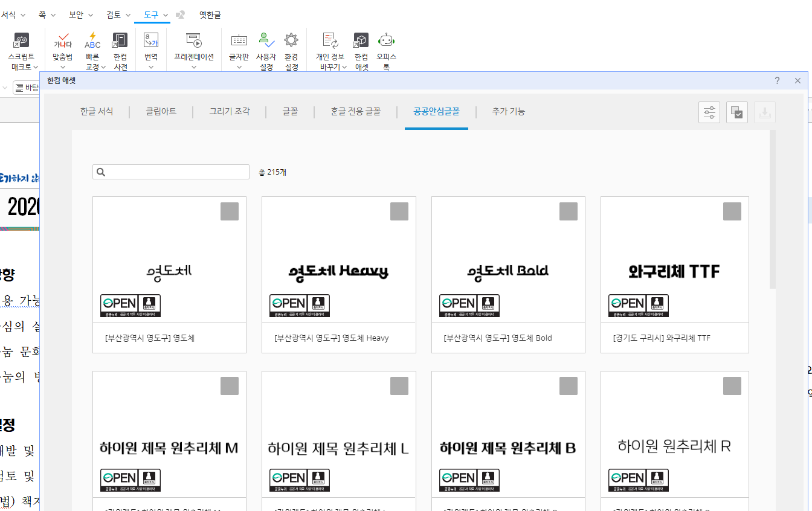The height and width of the screenshot is (511, 812).
Task: Open the 글자판 keyboard layout icon
Action: pos(239,40)
